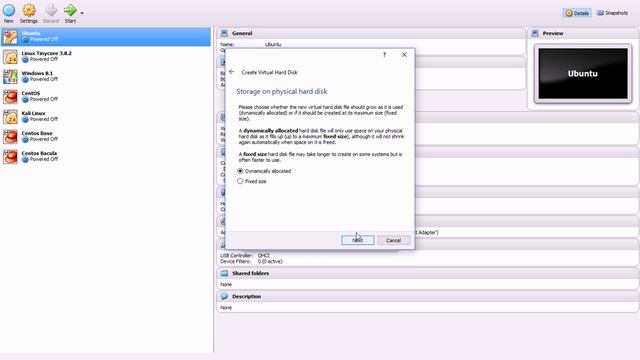The image size is (640, 360).
Task: Select the Linux Tinycore 3.8.2 machine
Action: pyautogui.click(x=106, y=56)
